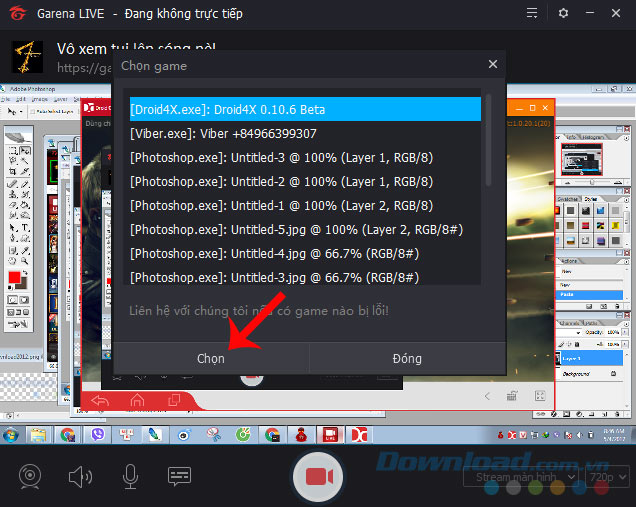The image size is (636, 507).
Task: Select Photoshop Untitled-1 @ 100% Layer 2 entry
Action: (305, 206)
